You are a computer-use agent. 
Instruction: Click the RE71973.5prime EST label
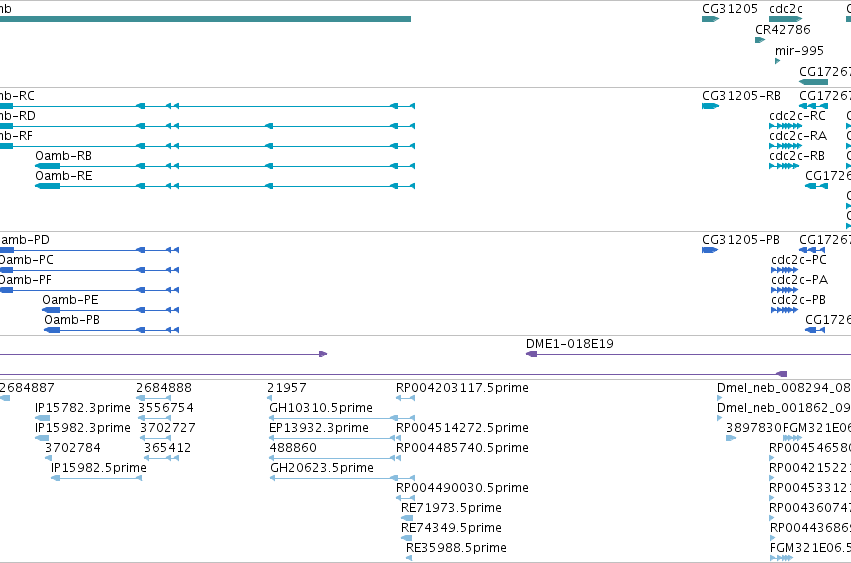tap(451, 508)
